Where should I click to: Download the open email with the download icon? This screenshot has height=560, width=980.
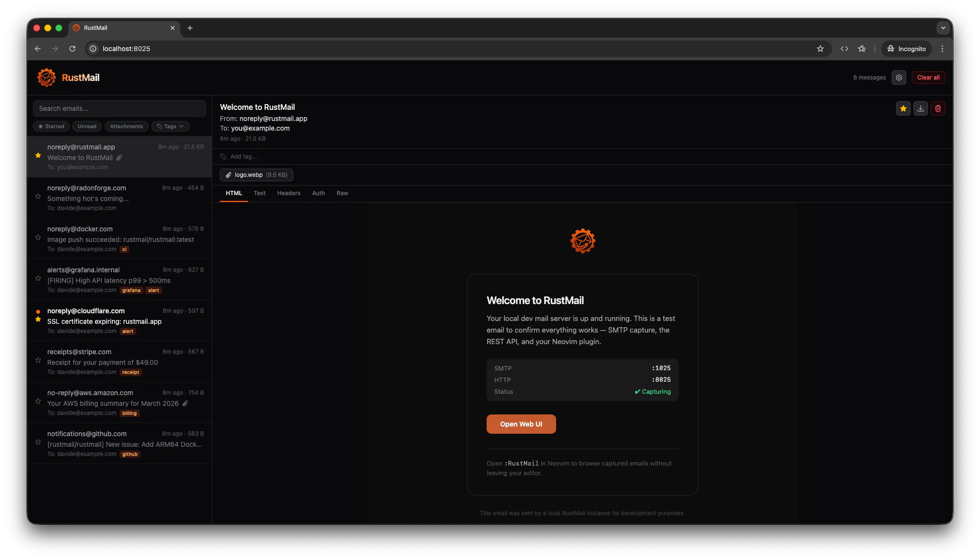(x=921, y=109)
